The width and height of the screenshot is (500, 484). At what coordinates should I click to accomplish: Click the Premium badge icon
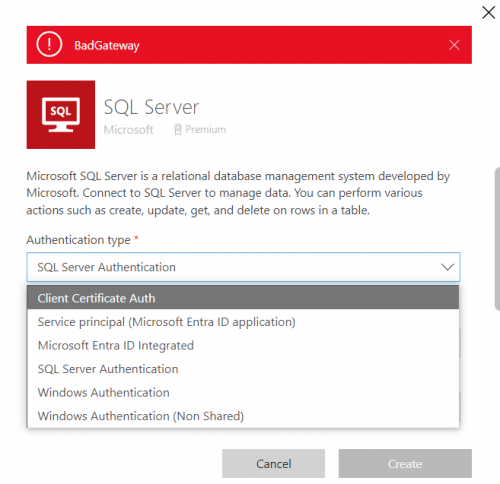pyautogui.click(x=178, y=129)
